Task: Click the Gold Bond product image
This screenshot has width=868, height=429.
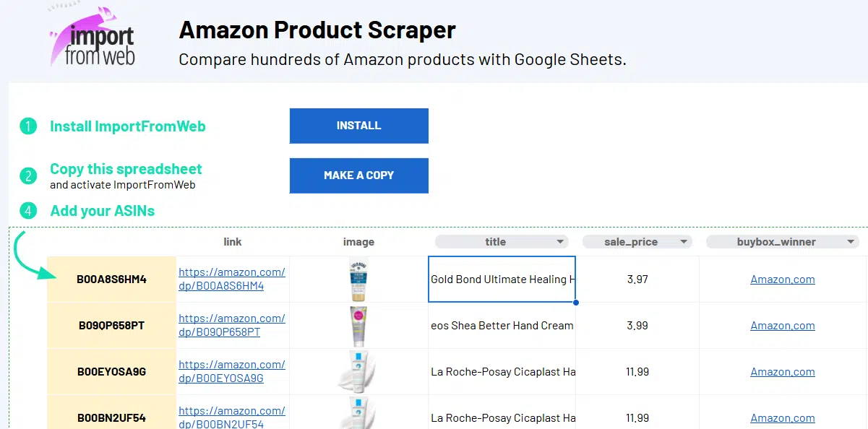Action: (358, 279)
